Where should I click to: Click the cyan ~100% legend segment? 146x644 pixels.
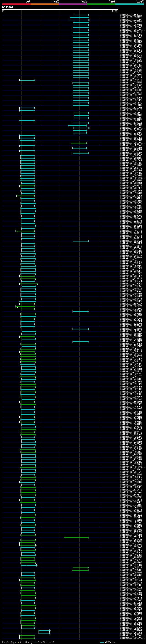coord(130,4)
